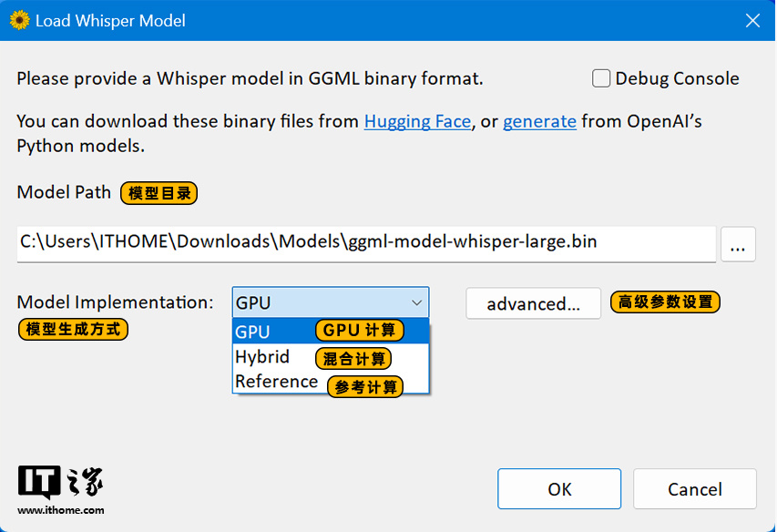Click the ITHOME logo watermark
777x532 pixels.
pos(60,483)
